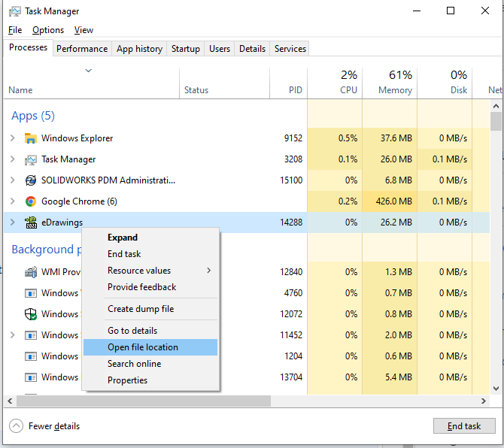
Task: Choose Go to details
Action: pyautogui.click(x=150, y=331)
